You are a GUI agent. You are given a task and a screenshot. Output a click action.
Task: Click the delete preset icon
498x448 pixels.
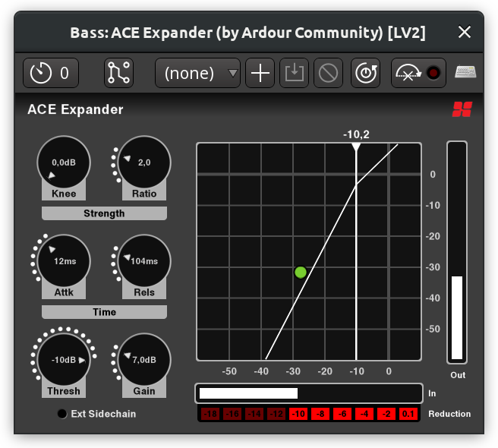click(x=329, y=73)
